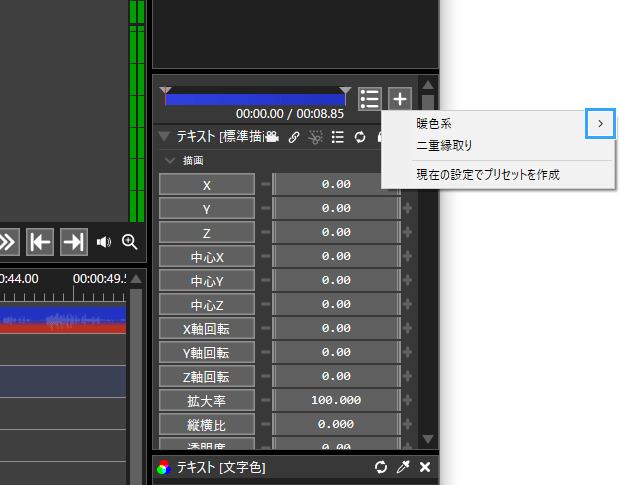Reset テキスト settings with circular arrows icon
Image resolution: width=620 pixels, height=485 pixels.
tap(360, 137)
